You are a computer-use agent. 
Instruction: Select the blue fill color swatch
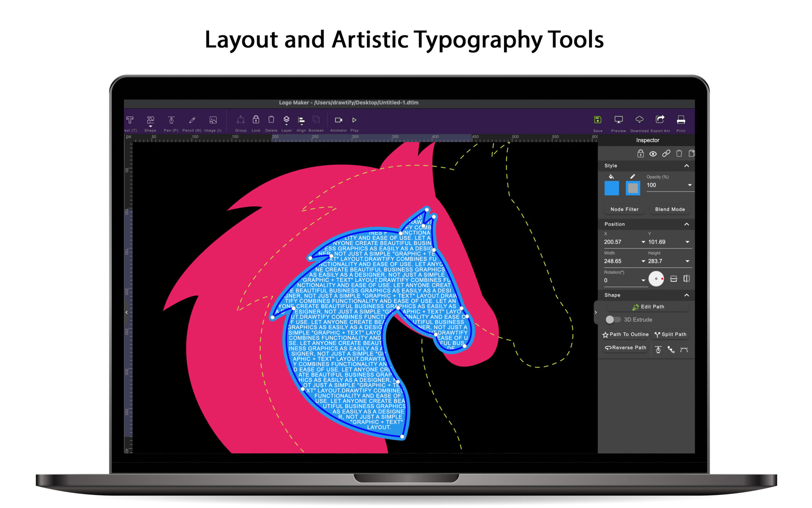pos(611,188)
